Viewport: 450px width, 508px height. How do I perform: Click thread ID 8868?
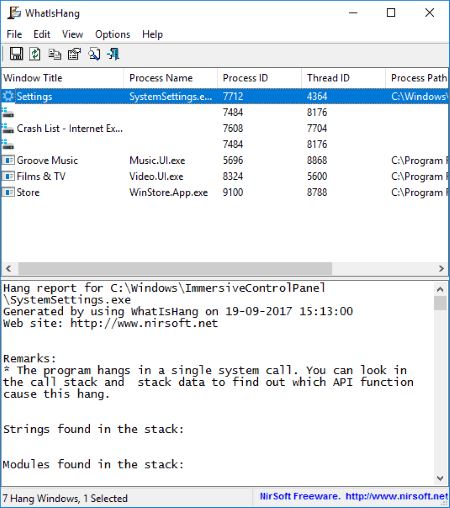tap(317, 160)
